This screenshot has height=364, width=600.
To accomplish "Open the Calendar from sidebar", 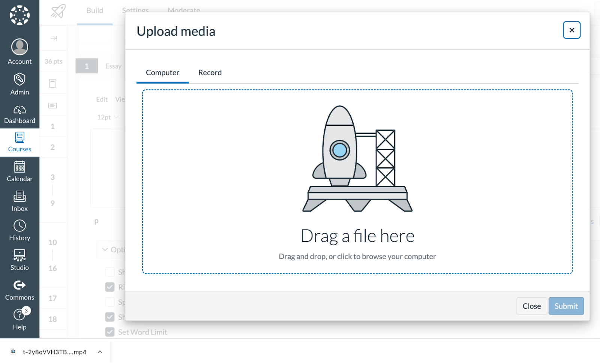I will click(x=19, y=172).
